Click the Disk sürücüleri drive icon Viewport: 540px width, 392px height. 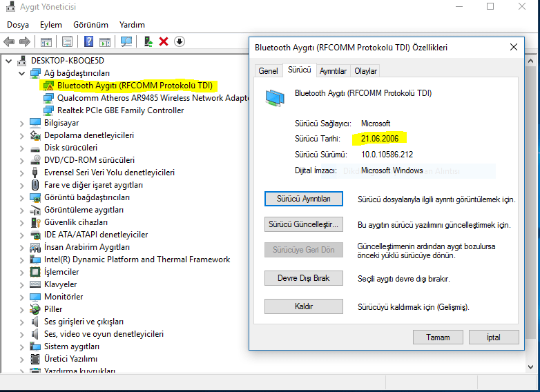tap(35, 148)
